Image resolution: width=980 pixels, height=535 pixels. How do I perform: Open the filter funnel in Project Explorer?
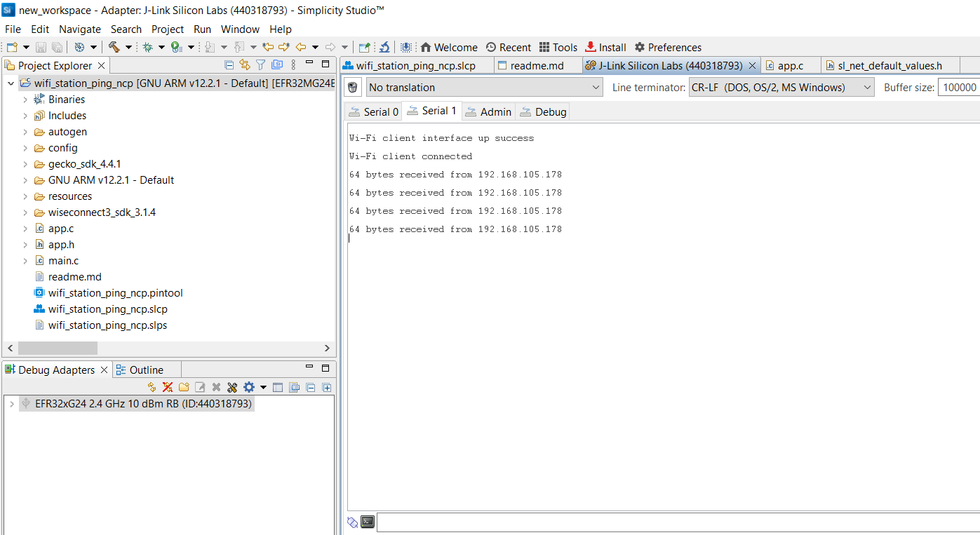[x=259, y=65]
